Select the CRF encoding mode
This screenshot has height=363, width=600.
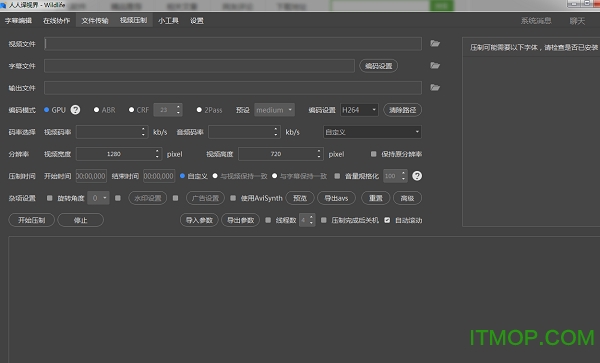(x=131, y=110)
